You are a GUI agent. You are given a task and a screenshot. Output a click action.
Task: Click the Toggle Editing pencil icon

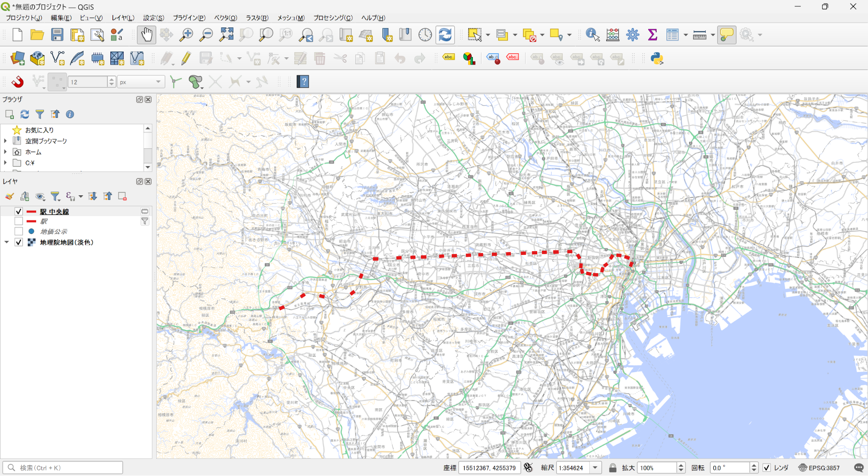click(186, 58)
